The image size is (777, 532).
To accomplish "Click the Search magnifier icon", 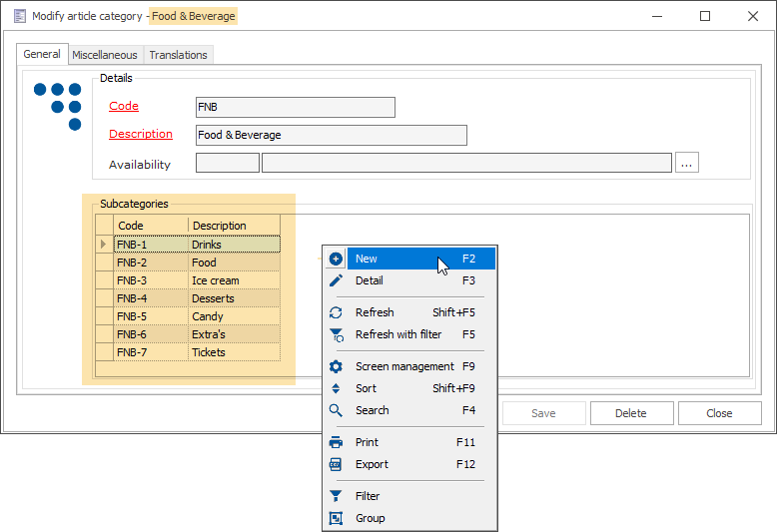I will (x=336, y=410).
